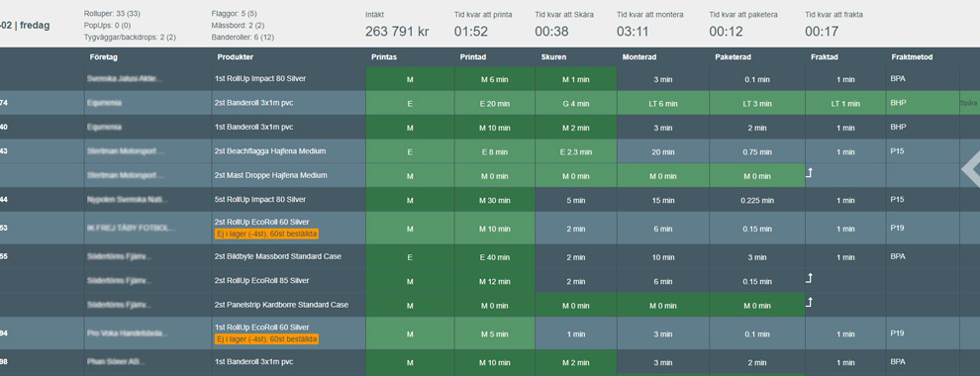Select the Skuren column header
This screenshot has width=980, height=376.
(553, 57)
